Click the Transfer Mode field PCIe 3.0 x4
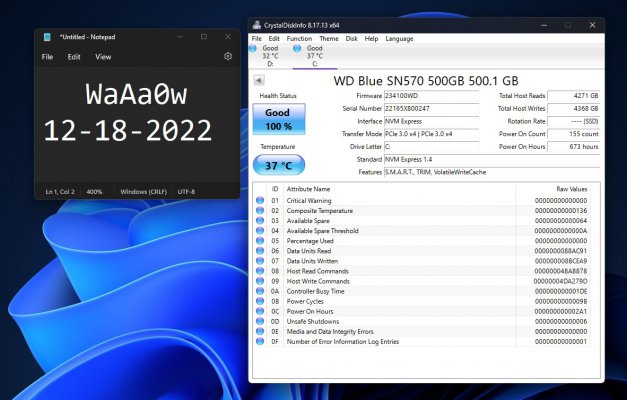This screenshot has height=400, width=627. [431, 134]
